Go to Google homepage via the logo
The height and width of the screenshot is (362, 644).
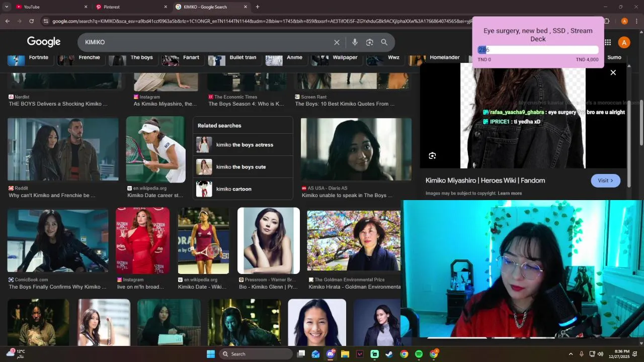(44, 42)
